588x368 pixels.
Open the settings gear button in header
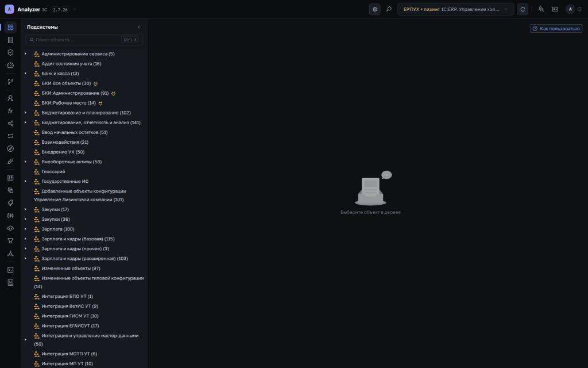(375, 9)
